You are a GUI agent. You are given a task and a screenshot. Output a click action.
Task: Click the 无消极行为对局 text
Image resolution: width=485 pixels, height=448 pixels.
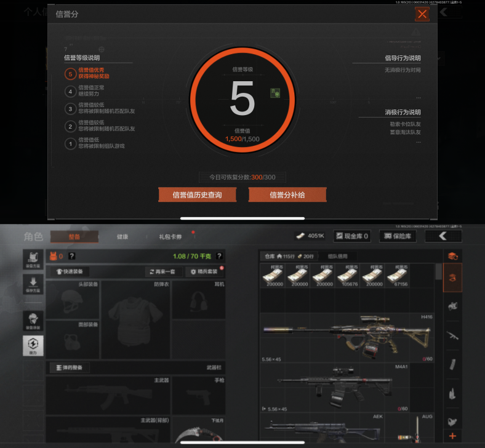pos(403,70)
